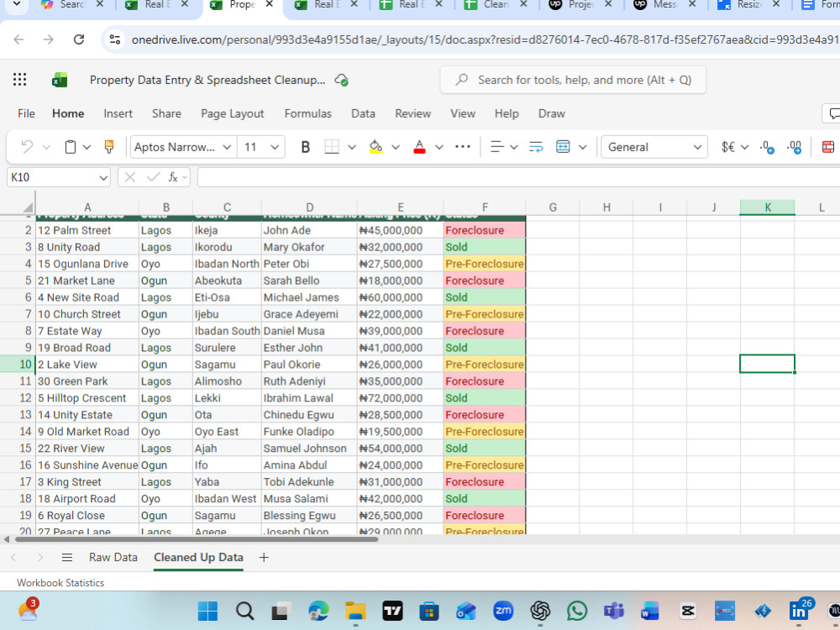840x630 pixels.
Task: Apply the currency accounting format
Action: tap(728, 147)
